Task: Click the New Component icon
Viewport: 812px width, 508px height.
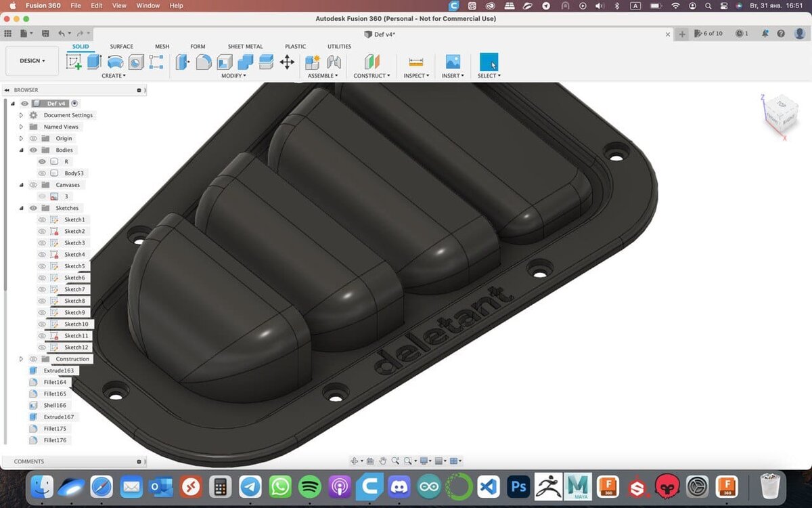Action: pyautogui.click(x=313, y=62)
